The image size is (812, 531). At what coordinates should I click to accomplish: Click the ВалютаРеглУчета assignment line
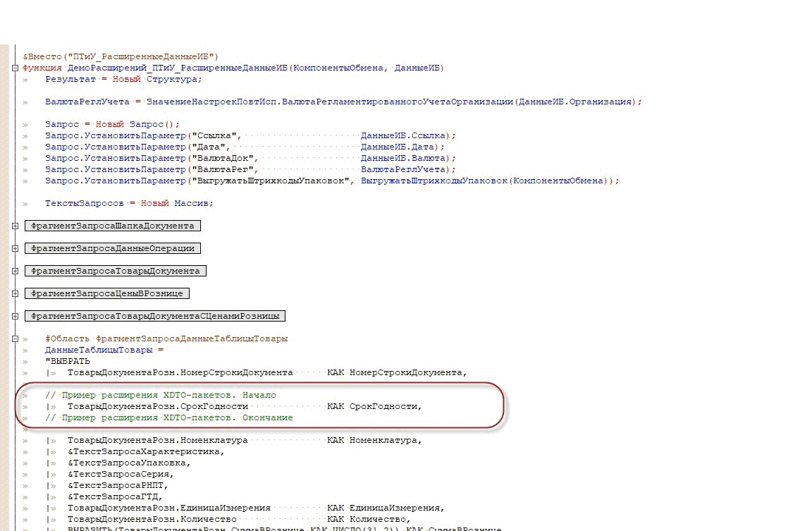click(343, 102)
